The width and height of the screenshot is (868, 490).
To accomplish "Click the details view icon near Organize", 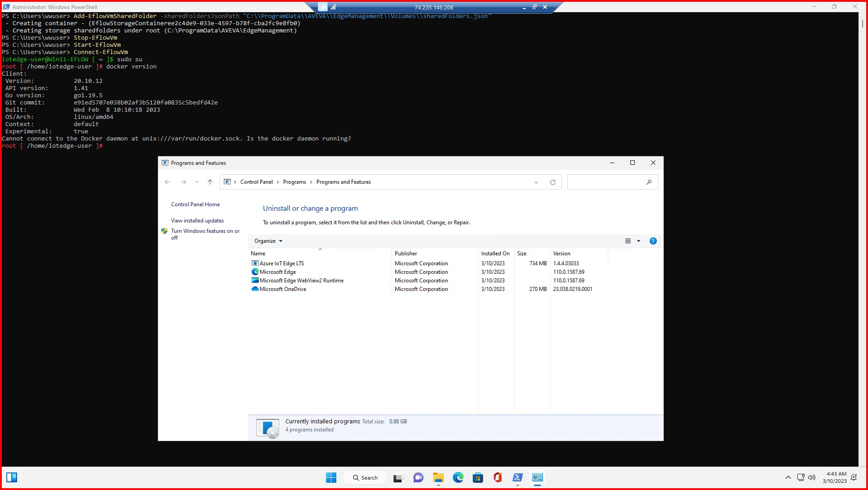I will pos(628,241).
